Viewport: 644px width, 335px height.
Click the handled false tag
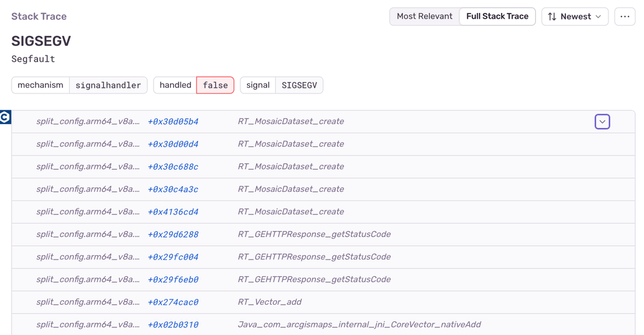[x=193, y=85]
